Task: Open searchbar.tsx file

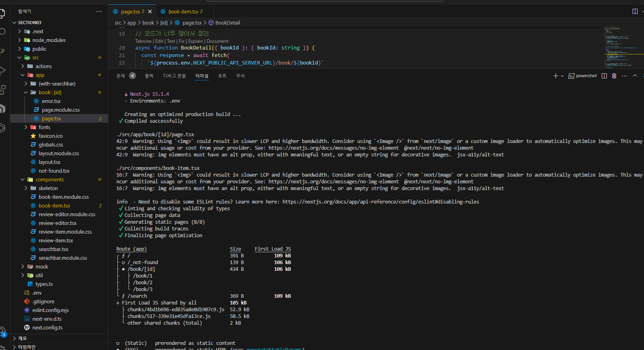Action: click(59, 249)
